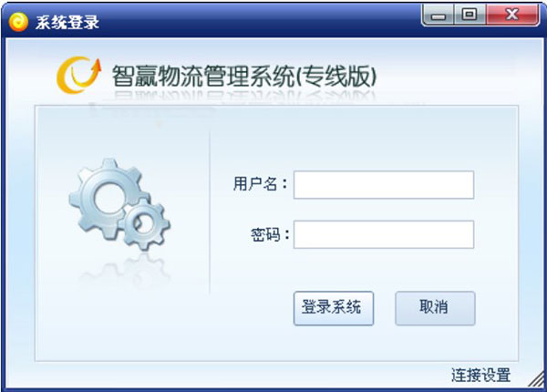Image resolution: width=547 pixels, height=392 pixels.
Task: Open the 连接设置 link
Action: (x=480, y=375)
